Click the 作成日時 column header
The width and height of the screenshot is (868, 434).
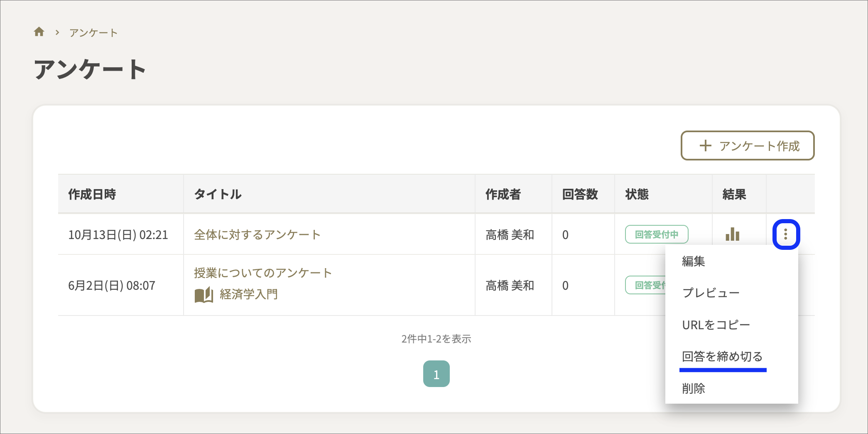pyautogui.click(x=92, y=194)
